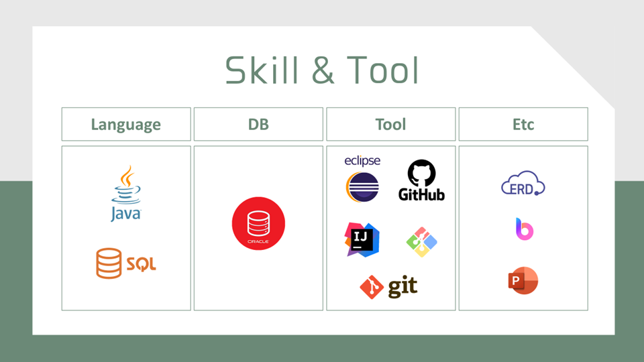Click the red Oracle database icon

coord(258,223)
